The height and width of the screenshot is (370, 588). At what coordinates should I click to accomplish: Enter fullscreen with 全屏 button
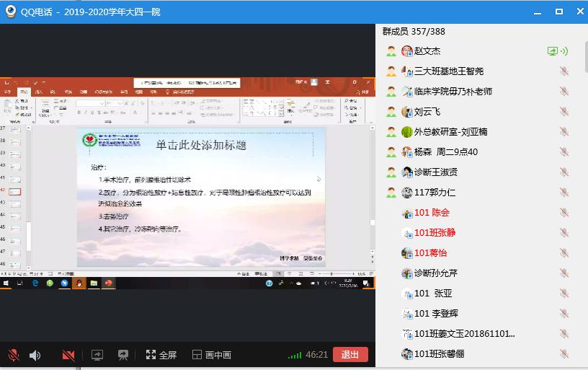(x=161, y=355)
